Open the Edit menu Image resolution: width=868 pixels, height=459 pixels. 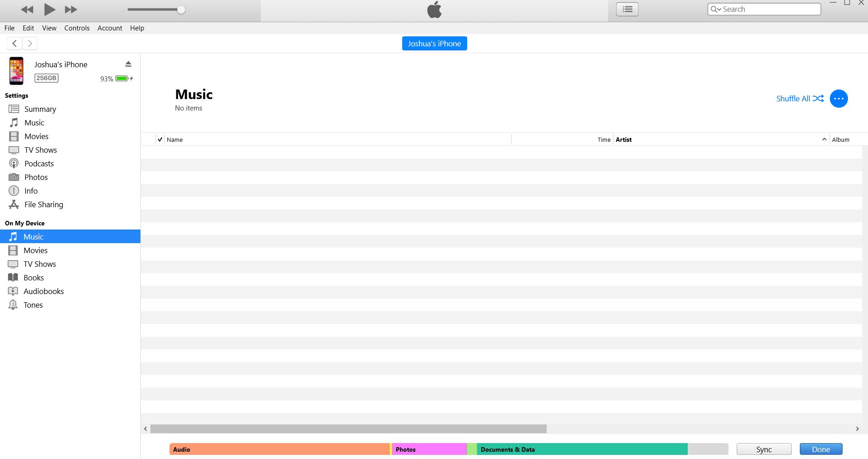28,28
